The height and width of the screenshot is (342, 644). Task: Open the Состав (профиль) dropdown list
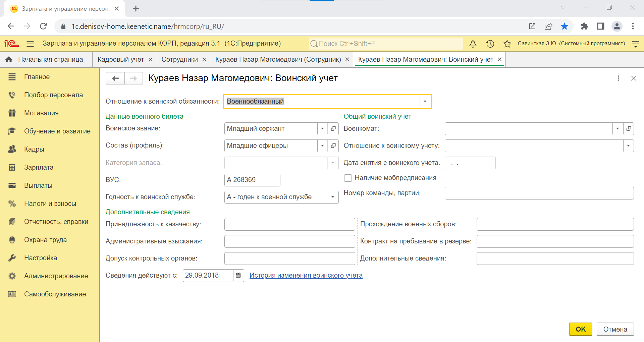pyautogui.click(x=322, y=146)
